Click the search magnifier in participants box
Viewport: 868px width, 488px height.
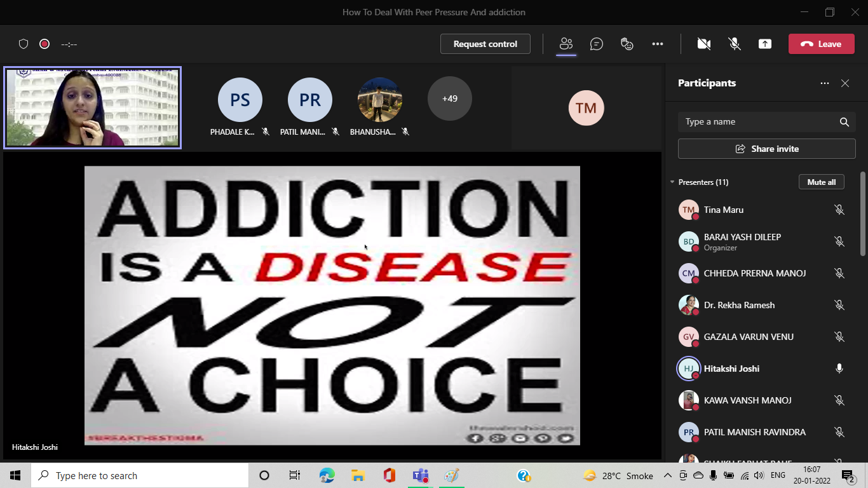point(844,122)
